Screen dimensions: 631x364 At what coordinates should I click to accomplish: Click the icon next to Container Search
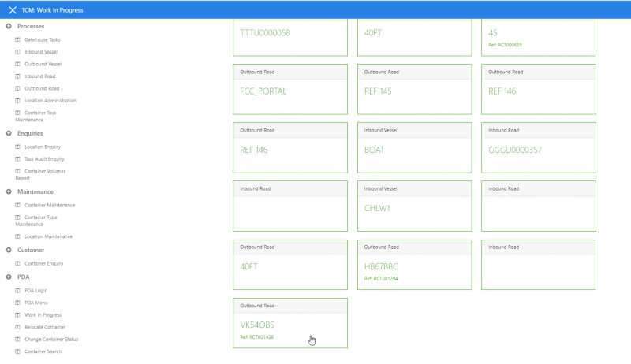17,351
